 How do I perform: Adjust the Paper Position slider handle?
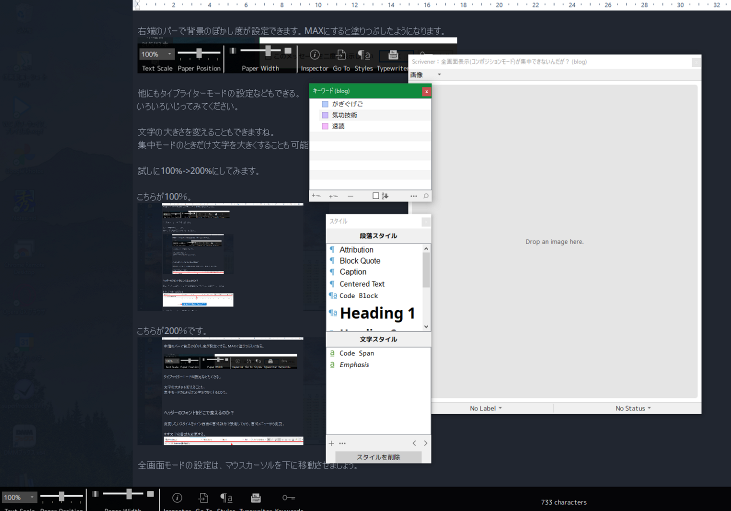(x=61, y=497)
